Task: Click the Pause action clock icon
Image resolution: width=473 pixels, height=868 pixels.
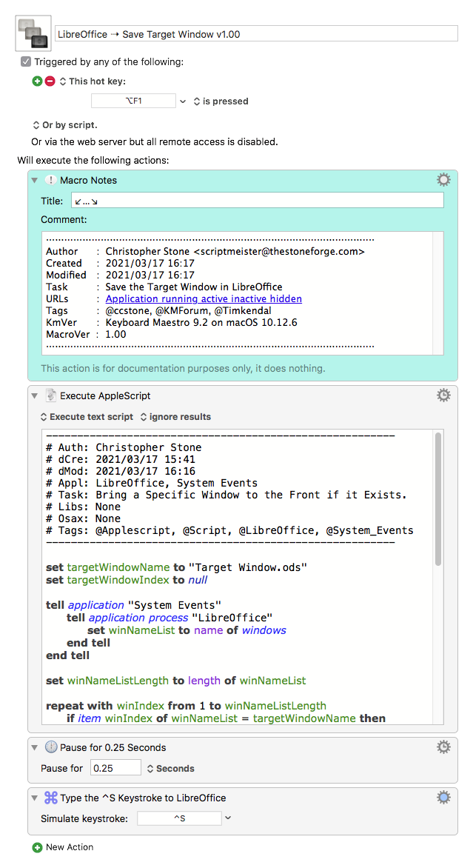Action: [51, 747]
